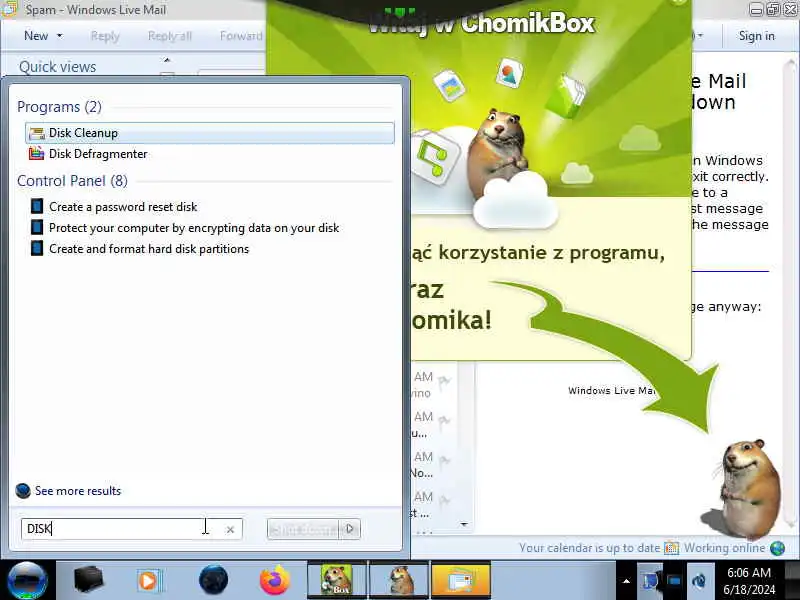Click the Shut down button
This screenshot has width=800, height=600.
pos(303,529)
